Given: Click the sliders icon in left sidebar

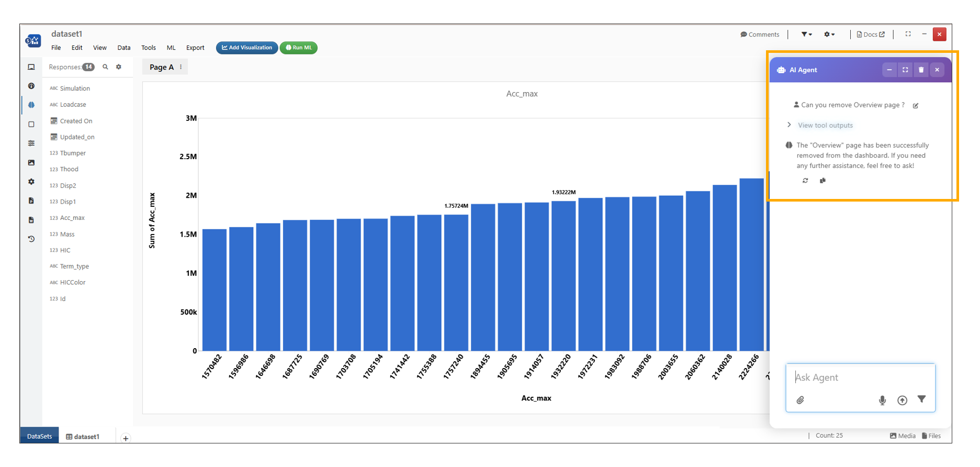Looking at the screenshot, I should pos(31,143).
